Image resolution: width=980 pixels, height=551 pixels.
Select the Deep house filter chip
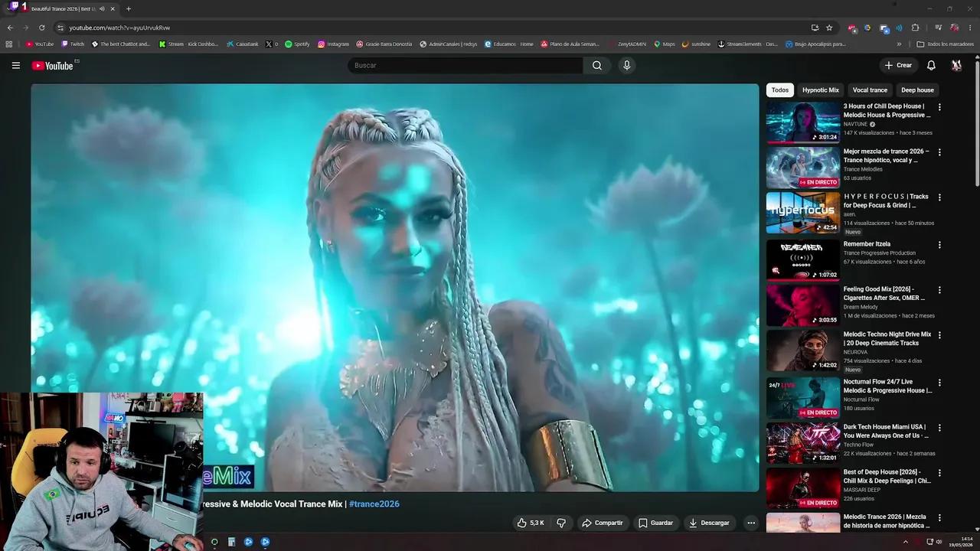[x=917, y=90]
